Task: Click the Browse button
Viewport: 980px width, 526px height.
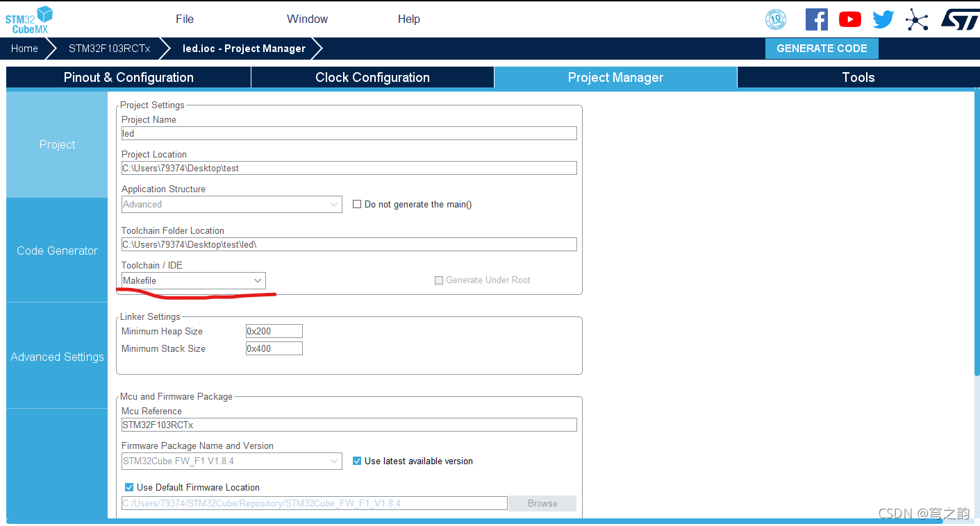Action: [542, 503]
